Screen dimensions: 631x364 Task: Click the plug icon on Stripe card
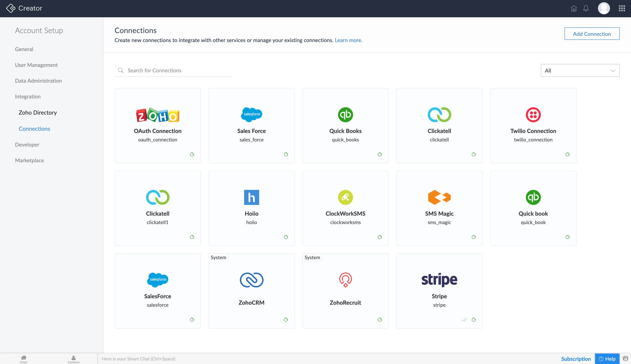point(474,319)
